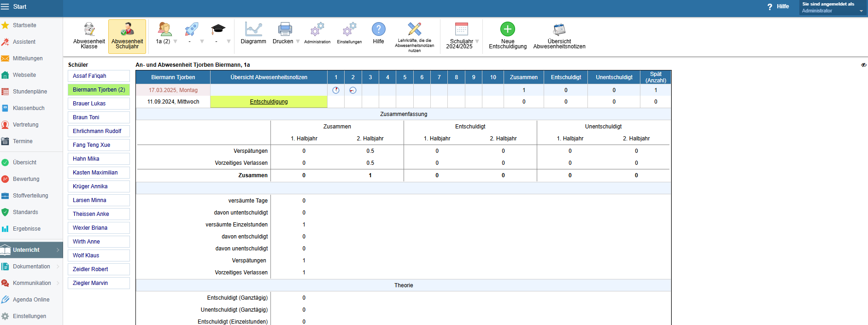Open the Entschuldigung link
868x325 pixels.
(x=269, y=102)
